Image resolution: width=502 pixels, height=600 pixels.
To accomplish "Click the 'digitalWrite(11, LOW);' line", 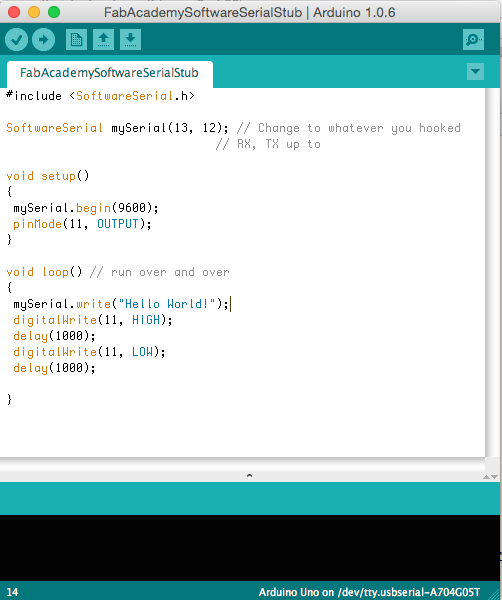I will [x=89, y=352].
